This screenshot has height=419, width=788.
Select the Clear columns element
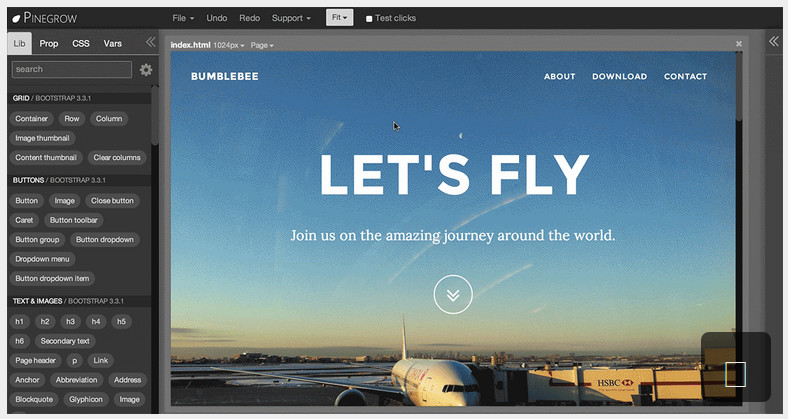pyautogui.click(x=117, y=158)
